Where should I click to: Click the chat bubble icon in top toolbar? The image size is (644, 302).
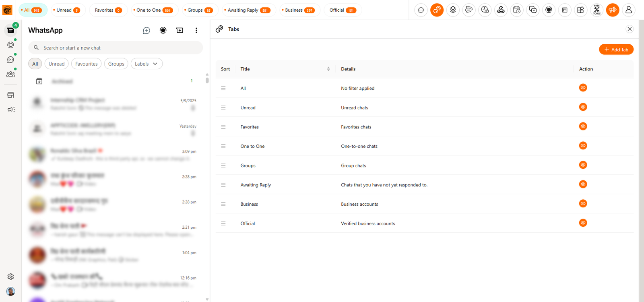point(421,10)
